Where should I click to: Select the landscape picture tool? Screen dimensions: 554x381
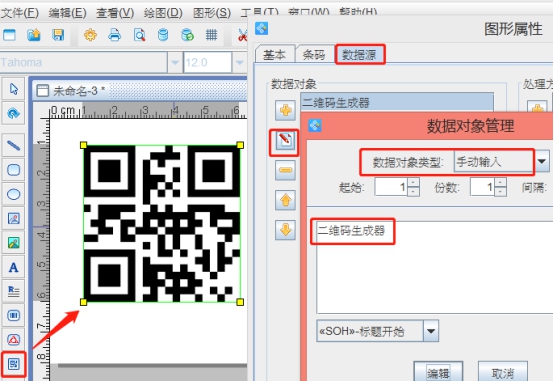click(x=13, y=243)
